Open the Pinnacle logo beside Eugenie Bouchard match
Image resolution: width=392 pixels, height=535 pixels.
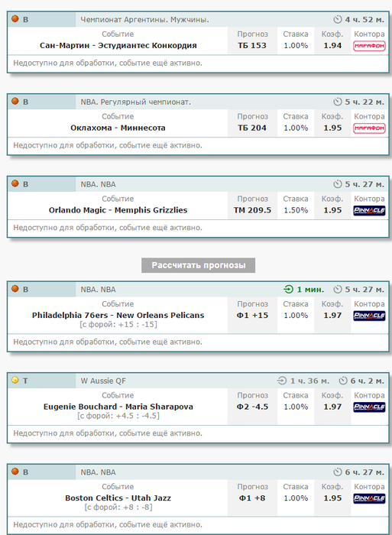click(x=369, y=407)
